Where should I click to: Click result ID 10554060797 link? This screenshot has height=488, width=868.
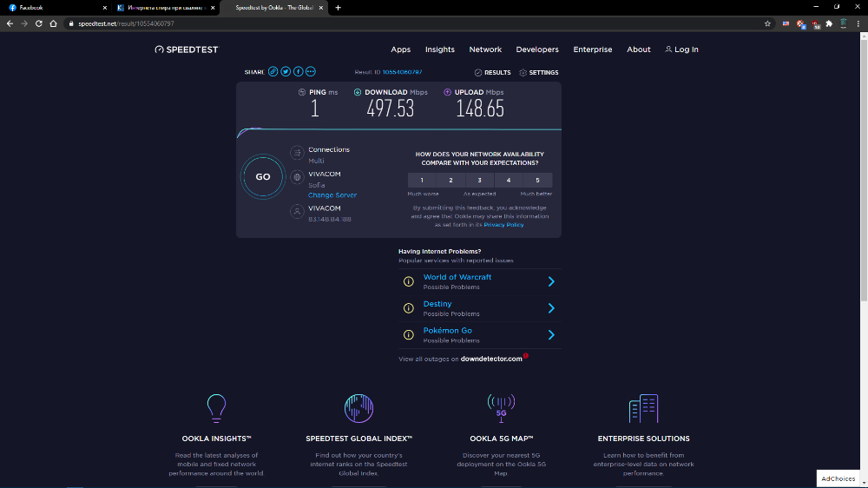coord(402,72)
